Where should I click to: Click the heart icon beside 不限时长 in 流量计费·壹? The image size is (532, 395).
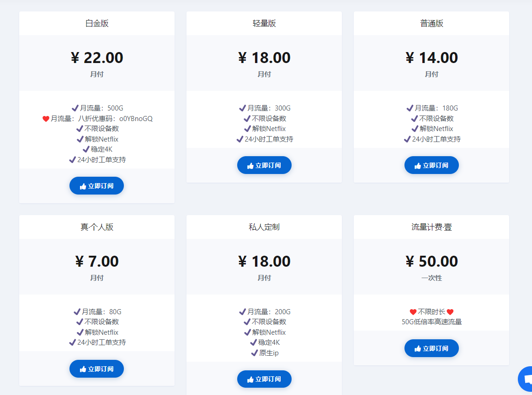click(x=413, y=311)
